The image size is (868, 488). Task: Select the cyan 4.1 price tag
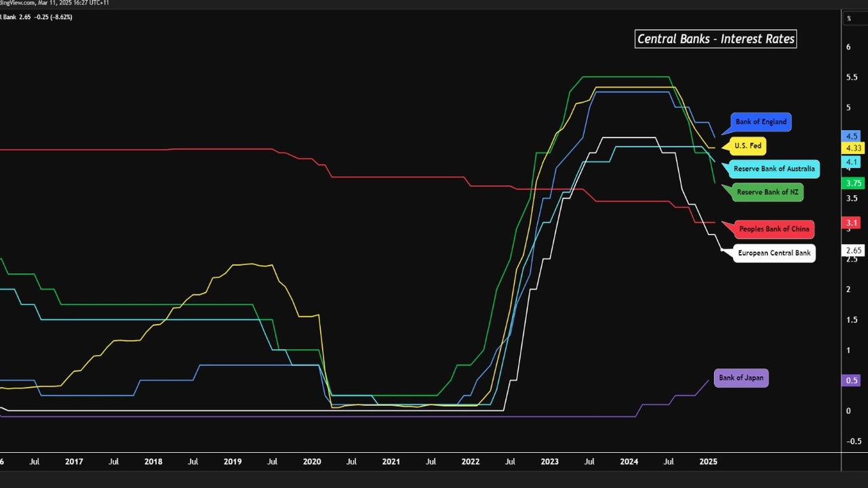pyautogui.click(x=852, y=162)
